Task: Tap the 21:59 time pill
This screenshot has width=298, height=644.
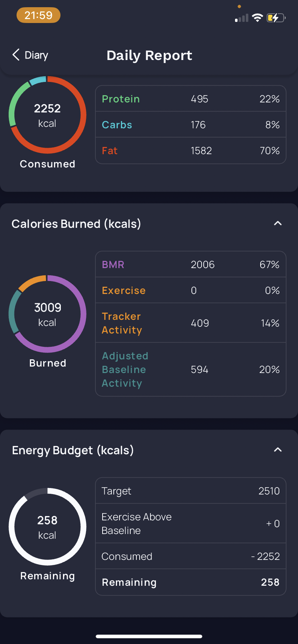Action: tap(39, 15)
